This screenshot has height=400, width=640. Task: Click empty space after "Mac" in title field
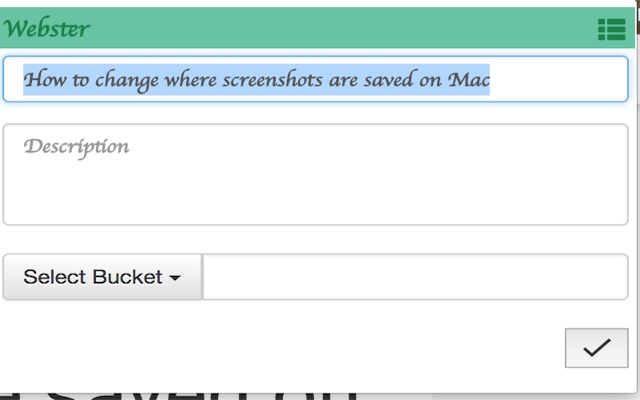(x=558, y=79)
